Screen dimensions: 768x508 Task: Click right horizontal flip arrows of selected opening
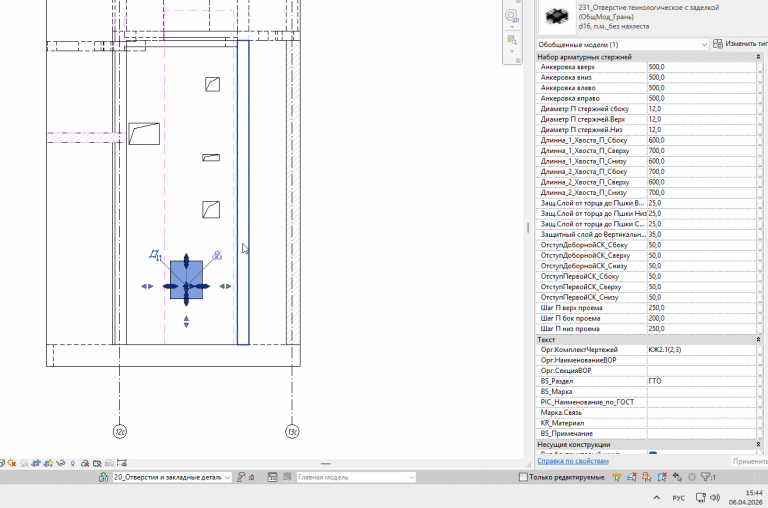[225, 287]
